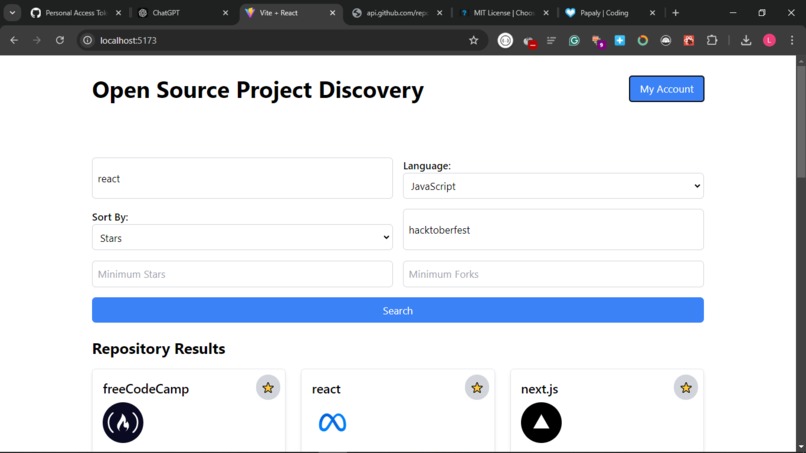Bookmark this page with the star icon
This screenshot has width=806, height=453.
[473, 40]
